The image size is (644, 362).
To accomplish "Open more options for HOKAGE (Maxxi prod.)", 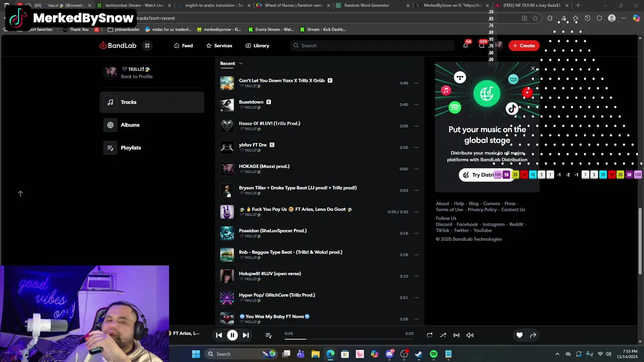I will pos(416,169).
